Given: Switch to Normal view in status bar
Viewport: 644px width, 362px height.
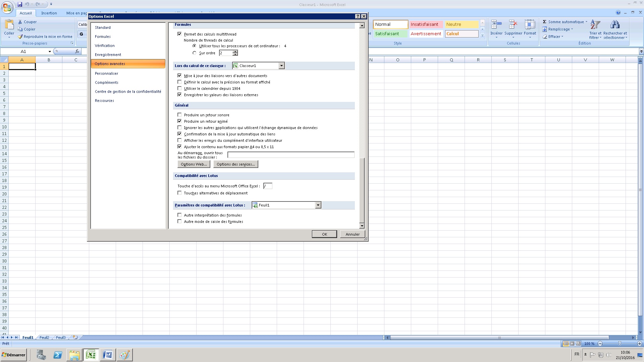Looking at the screenshot, I should click(566, 344).
